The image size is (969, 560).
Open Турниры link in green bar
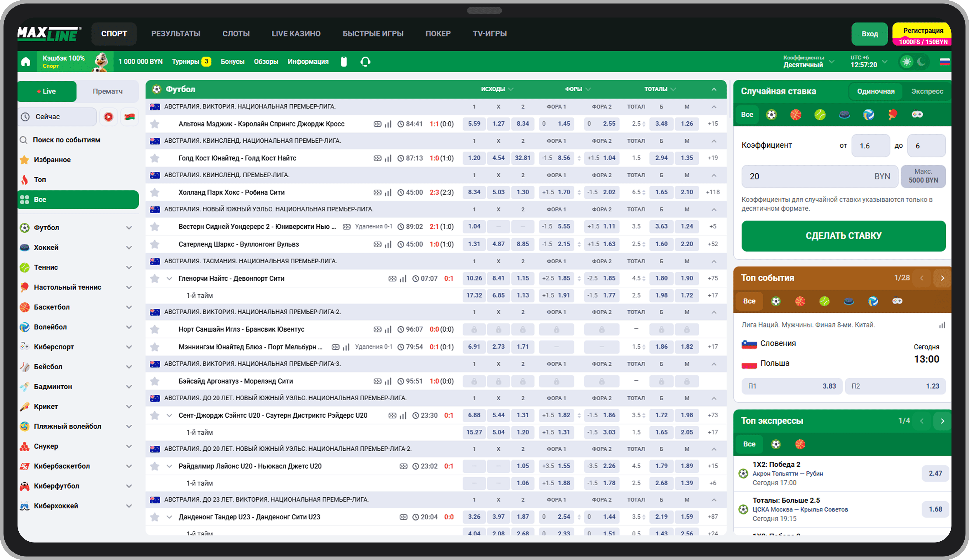191,62
